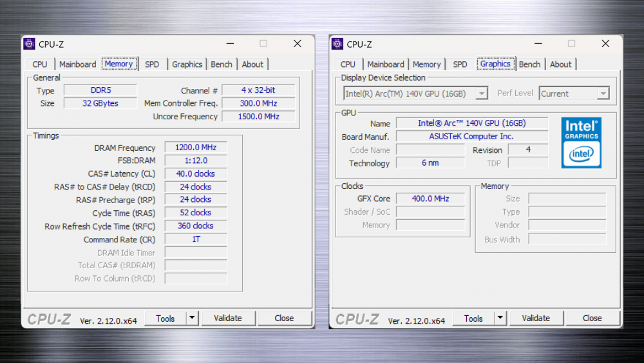The width and height of the screenshot is (644, 363).
Task: Click the CPU-Z icon in left window title bar
Action: pos(29,44)
